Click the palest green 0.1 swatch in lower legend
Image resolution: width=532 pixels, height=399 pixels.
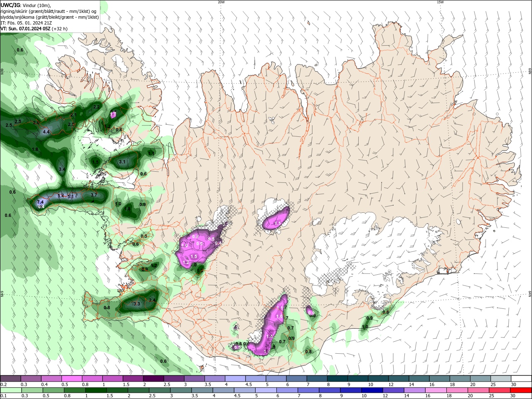10,390
